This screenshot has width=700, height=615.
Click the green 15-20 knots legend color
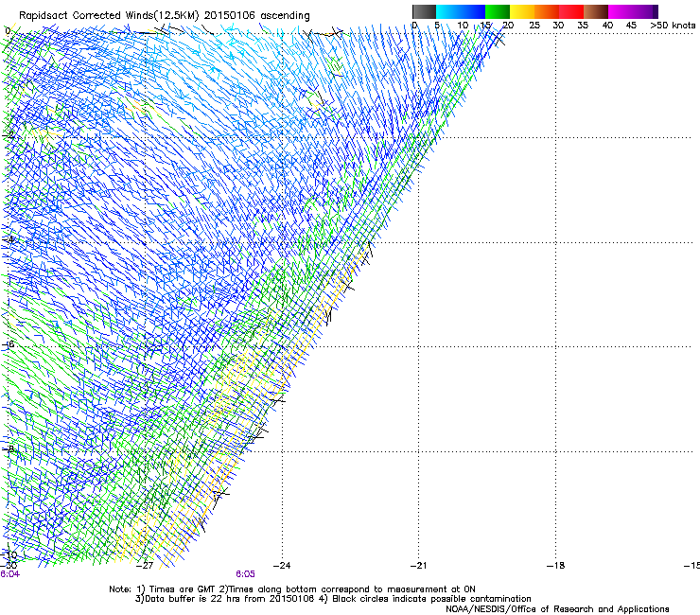tap(498, 11)
